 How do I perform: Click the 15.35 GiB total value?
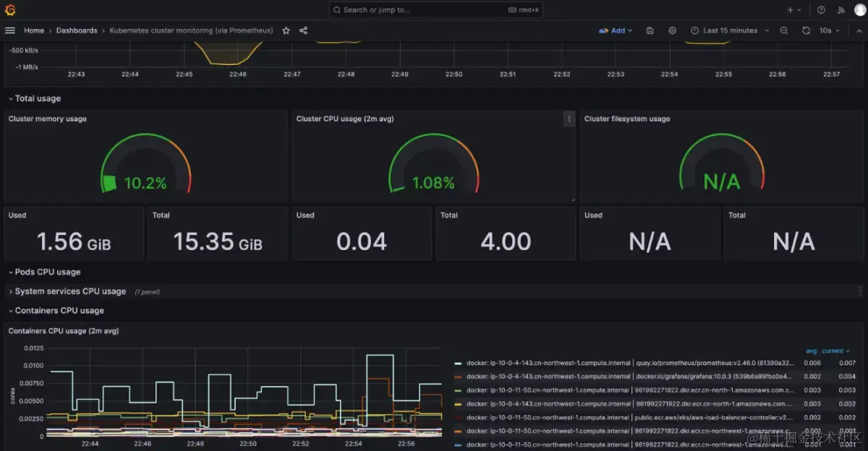[x=218, y=241]
